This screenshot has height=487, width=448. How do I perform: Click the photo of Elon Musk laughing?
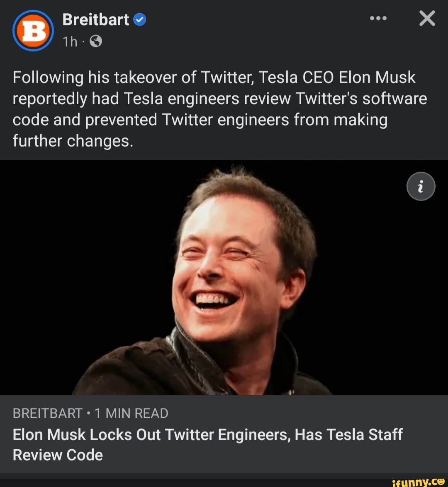[224, 278]
